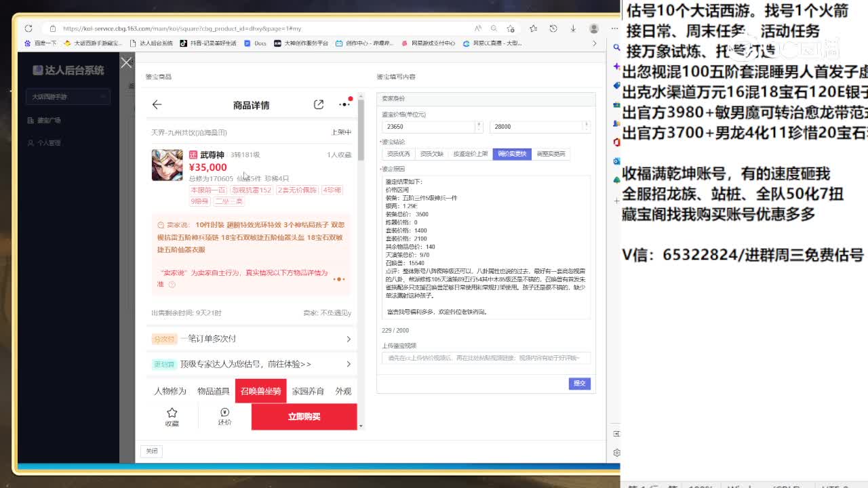
Task: Click the scrollbar down arrow of product panel
Action: click(361, 426)
